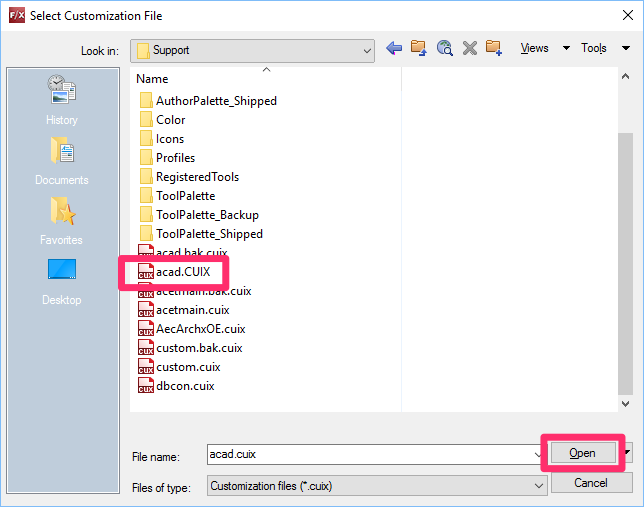The width and height of the screenshot is (644, 507).
Task: Open the Views menu
Action: pos(534,48)
